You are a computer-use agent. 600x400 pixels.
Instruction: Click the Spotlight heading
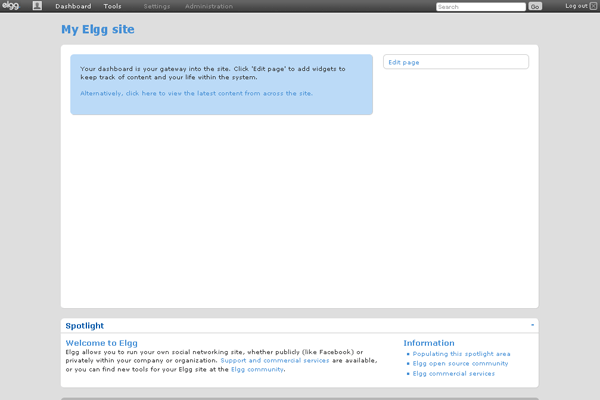(84, 325)
